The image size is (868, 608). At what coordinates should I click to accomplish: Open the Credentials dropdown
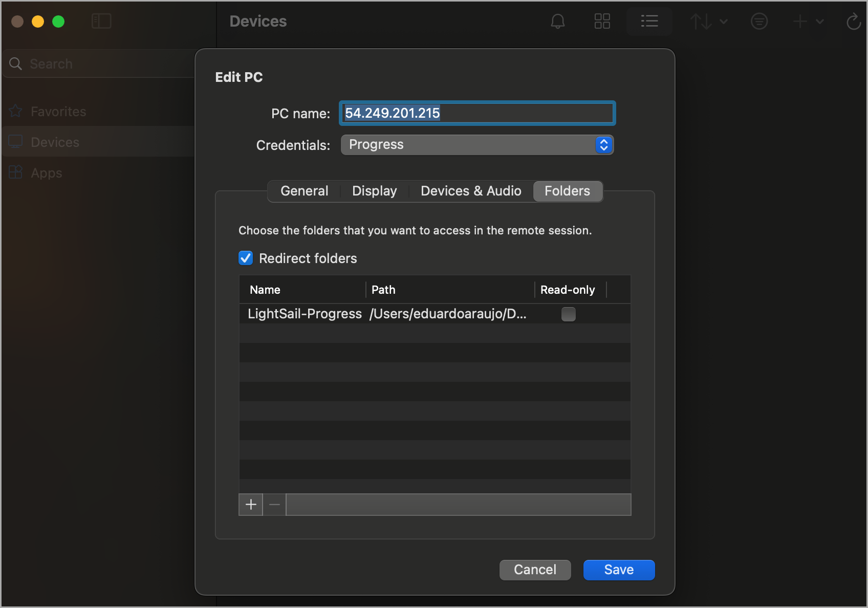(x=477, y=145)
